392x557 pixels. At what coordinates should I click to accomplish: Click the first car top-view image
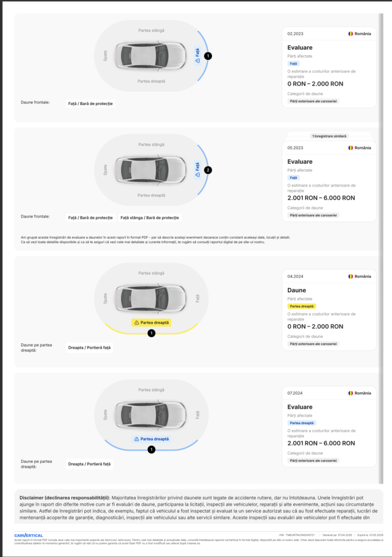coord(151,56)
